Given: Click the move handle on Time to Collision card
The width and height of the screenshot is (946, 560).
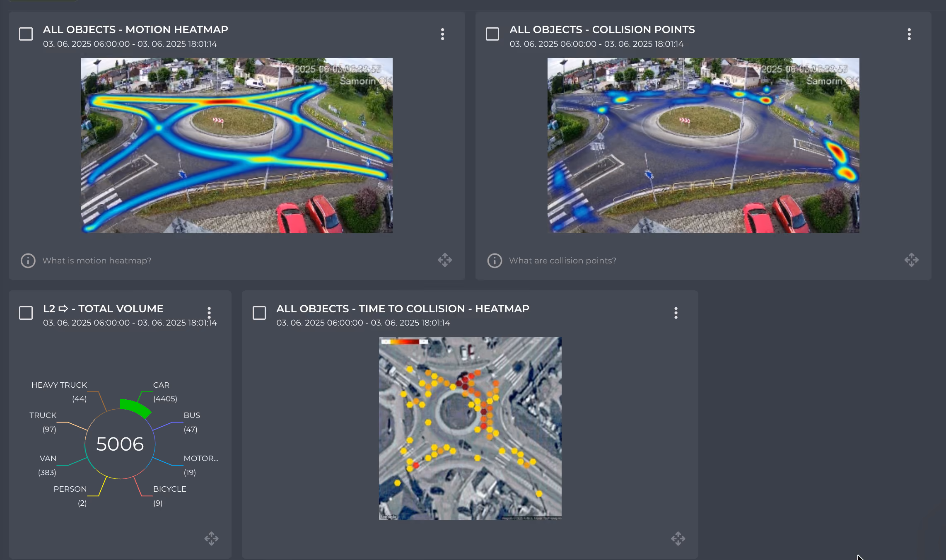Looking at the screenshot, I should (x=678, y=538).
